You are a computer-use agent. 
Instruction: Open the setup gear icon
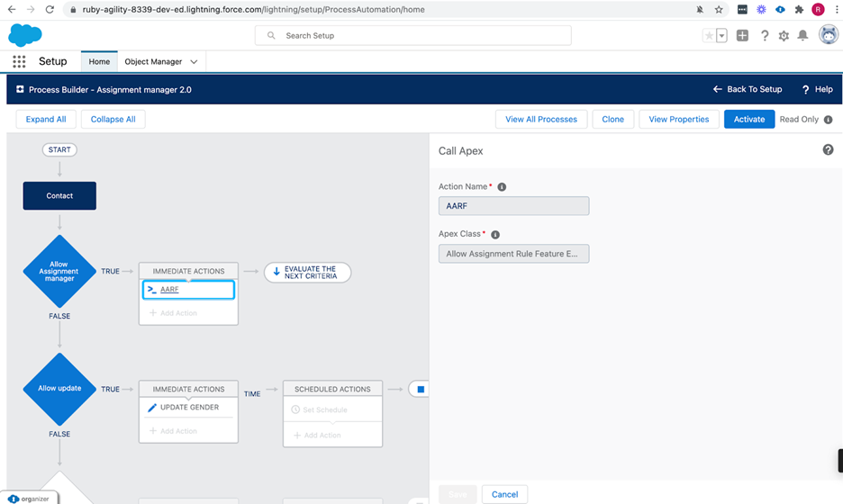784,36
